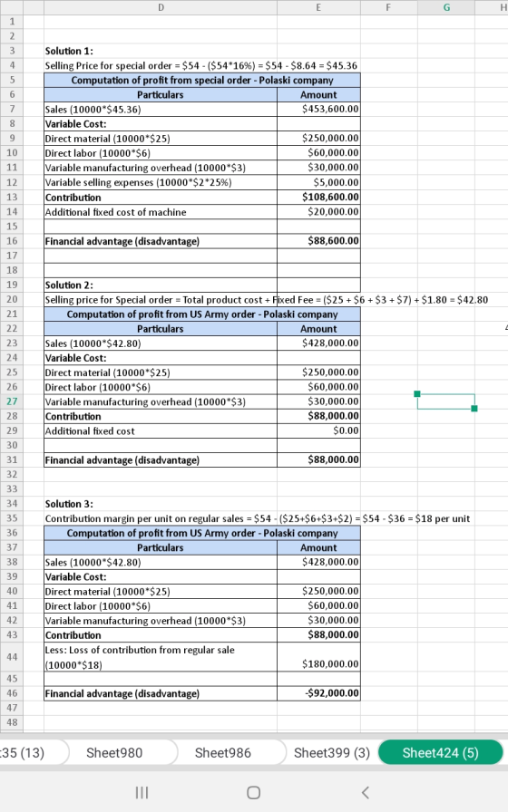Click 'Selling price for Special order' row 20 text
The height and width of the screenshot is (812, 508).
coord(267,300)
